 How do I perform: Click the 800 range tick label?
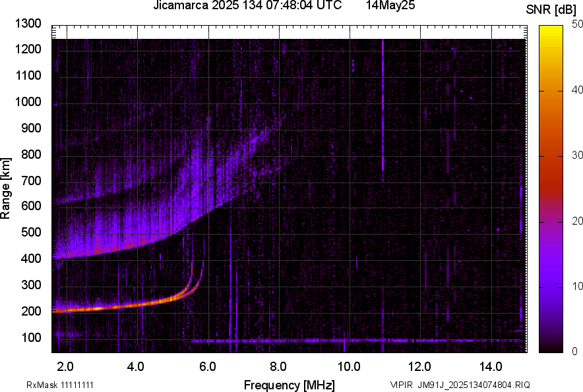click(31, 154)
